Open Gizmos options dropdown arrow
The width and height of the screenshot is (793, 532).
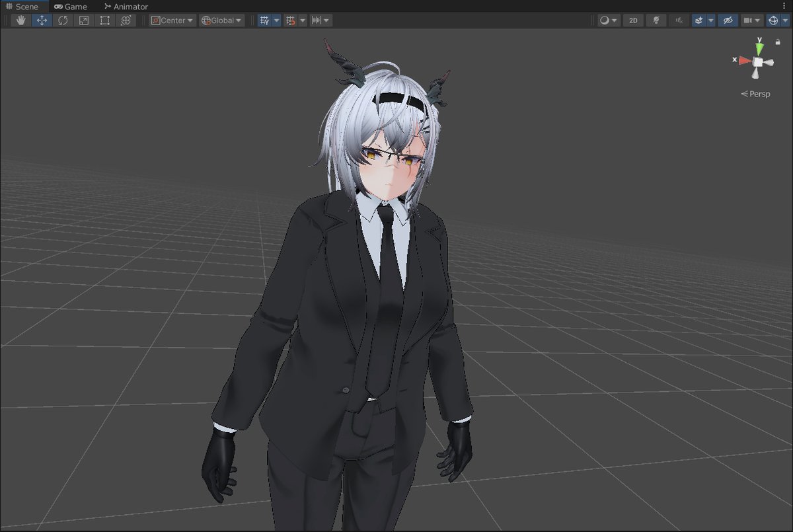[786, 20]
